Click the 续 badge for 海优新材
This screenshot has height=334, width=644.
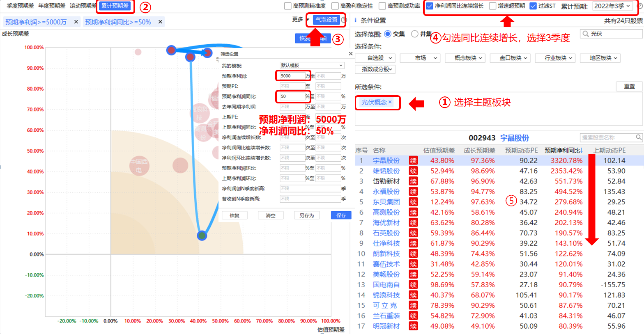point(413,223)
